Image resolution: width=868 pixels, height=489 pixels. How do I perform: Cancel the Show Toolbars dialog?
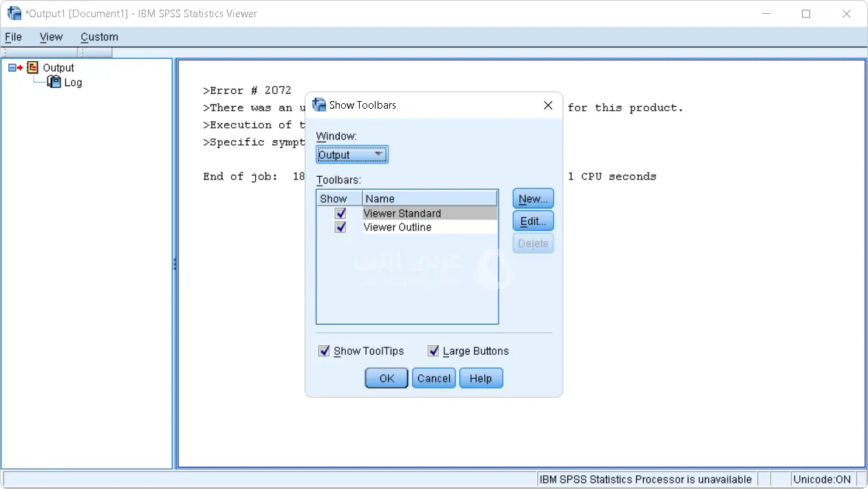click(434, 378)
